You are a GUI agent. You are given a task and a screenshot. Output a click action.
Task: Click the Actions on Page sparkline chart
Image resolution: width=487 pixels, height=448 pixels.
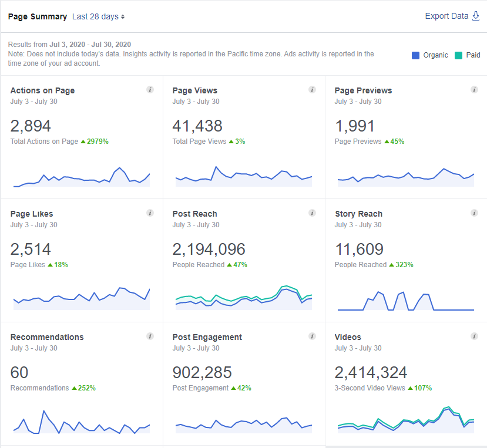coord(82,177)
